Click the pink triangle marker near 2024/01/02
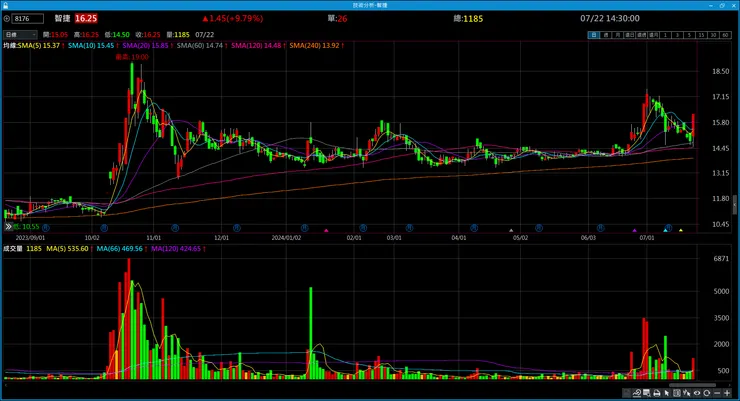The height and width of the screenshot is (401, 740). tap(326, 230)
